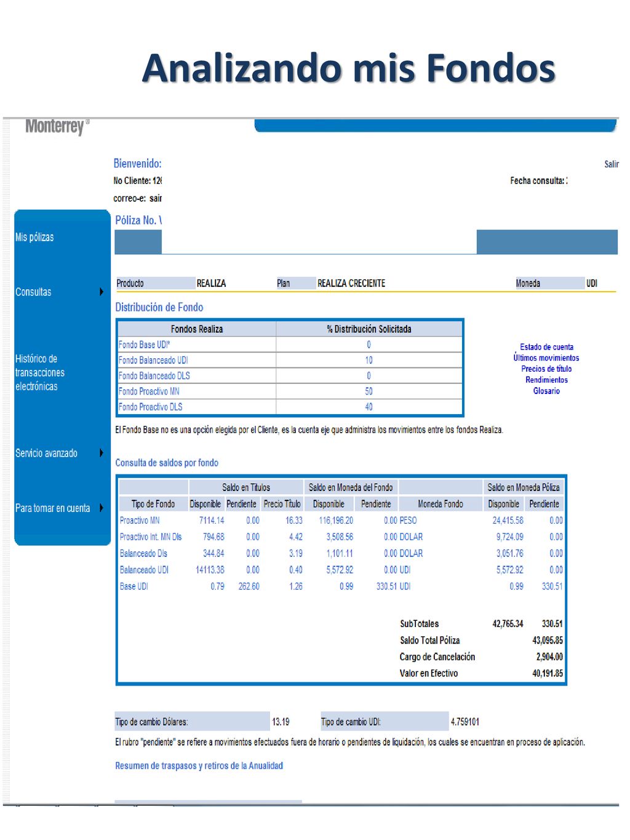Click the Moneda Fondo column header
Screen dimensions: 630x840
click(x=441, y=504)
